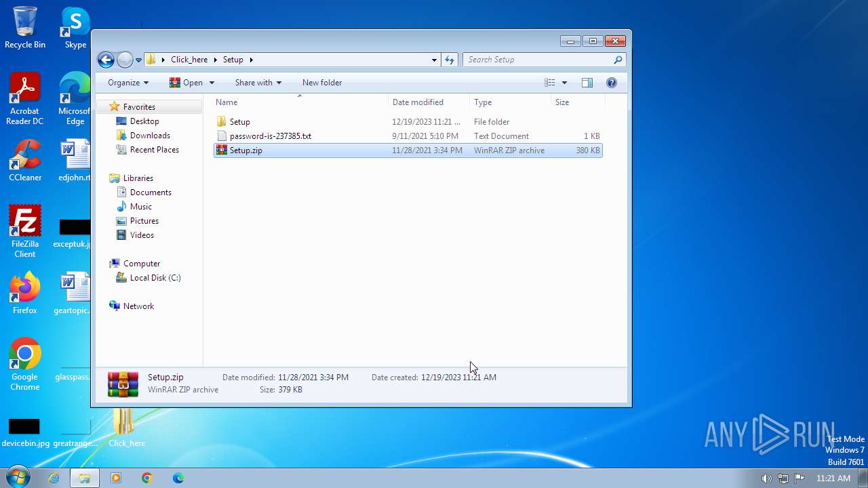Launch Chrome from the taskbar
This screenshot has width=868, height=488.
coord(147,478)
